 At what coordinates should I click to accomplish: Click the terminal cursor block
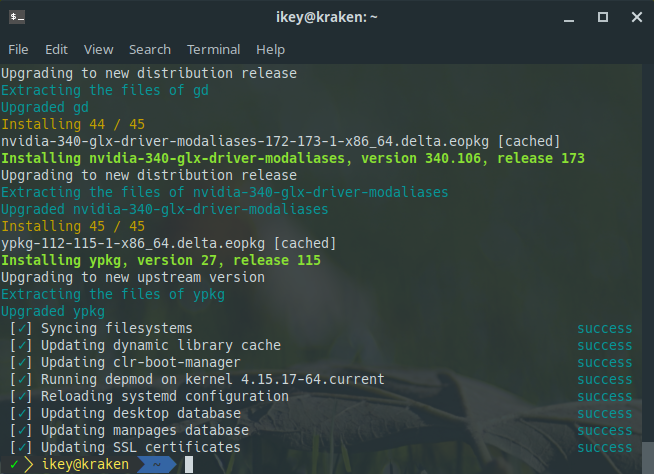(x=189, y=464)
